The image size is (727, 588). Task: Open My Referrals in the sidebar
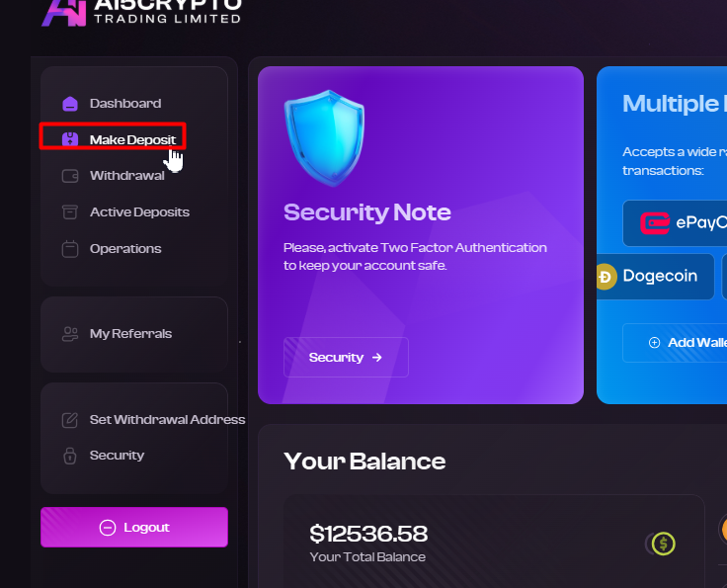point(130,334)
